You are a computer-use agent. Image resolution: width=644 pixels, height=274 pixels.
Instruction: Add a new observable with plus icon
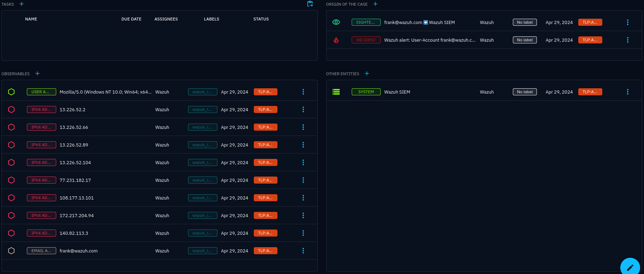[37, 73]
